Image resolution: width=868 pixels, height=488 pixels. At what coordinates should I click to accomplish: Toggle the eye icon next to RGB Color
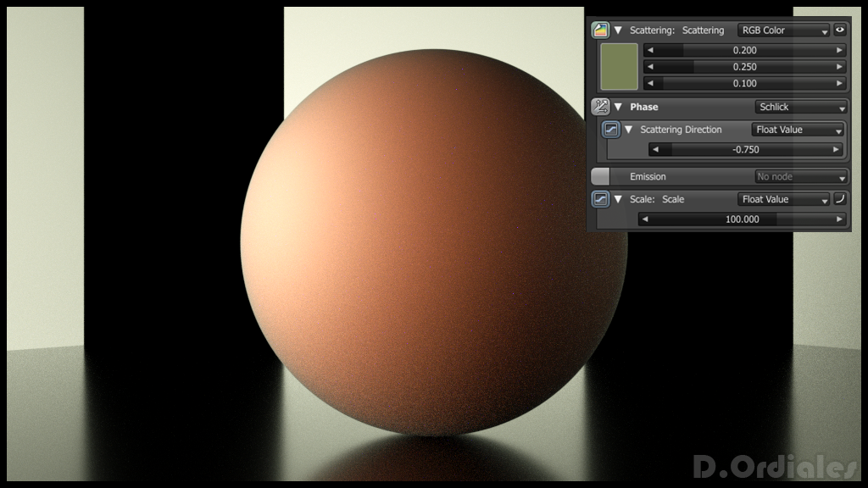click(840, 30)
